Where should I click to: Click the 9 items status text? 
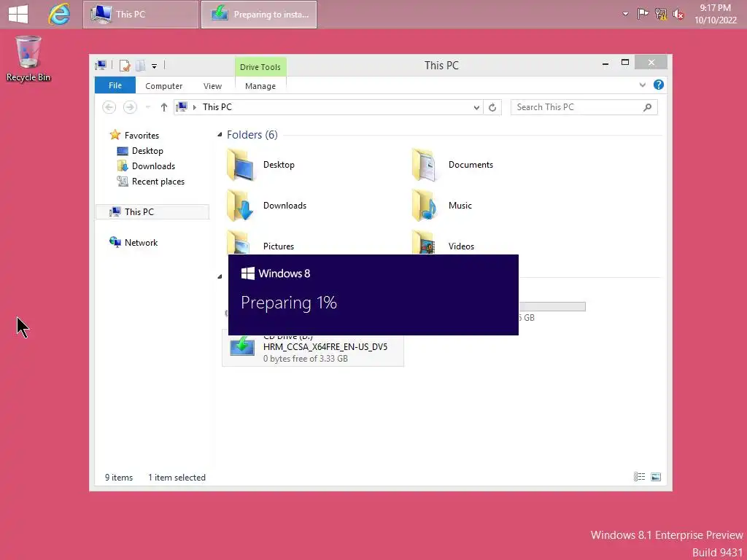[119, 477]
